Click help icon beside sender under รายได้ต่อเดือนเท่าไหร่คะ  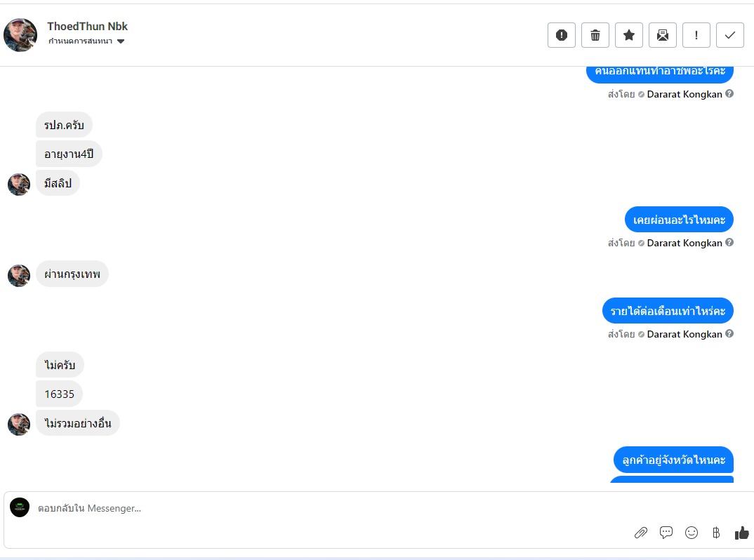729,334
